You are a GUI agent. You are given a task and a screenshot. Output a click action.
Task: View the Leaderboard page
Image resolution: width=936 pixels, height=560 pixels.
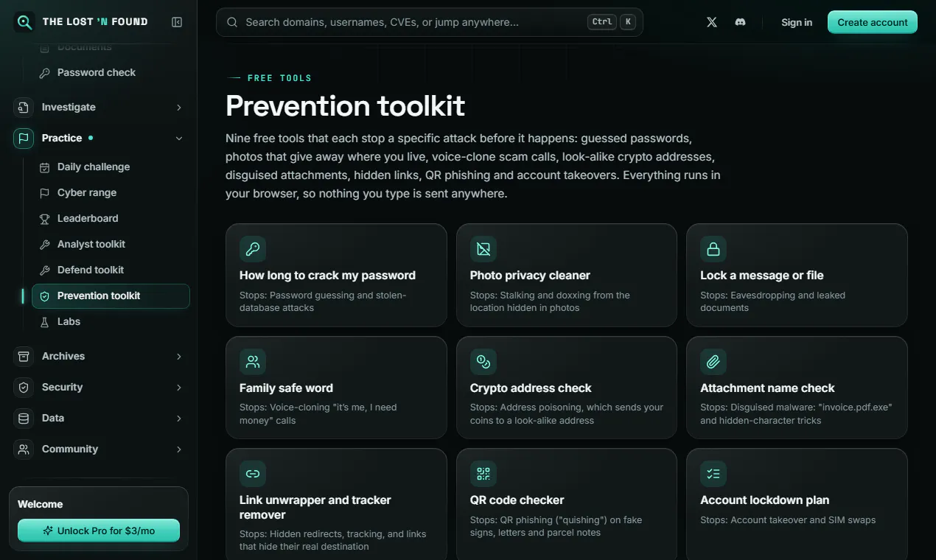[x=111, y=219]
